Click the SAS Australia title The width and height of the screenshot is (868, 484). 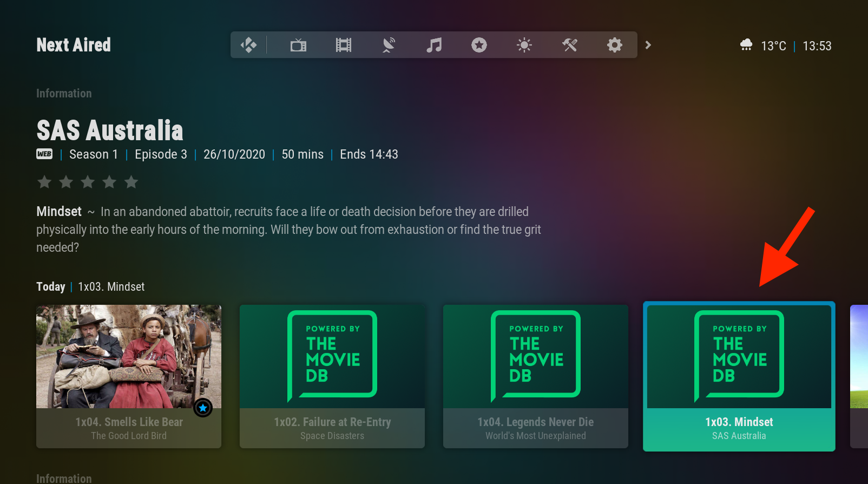(x=110, y=130)
